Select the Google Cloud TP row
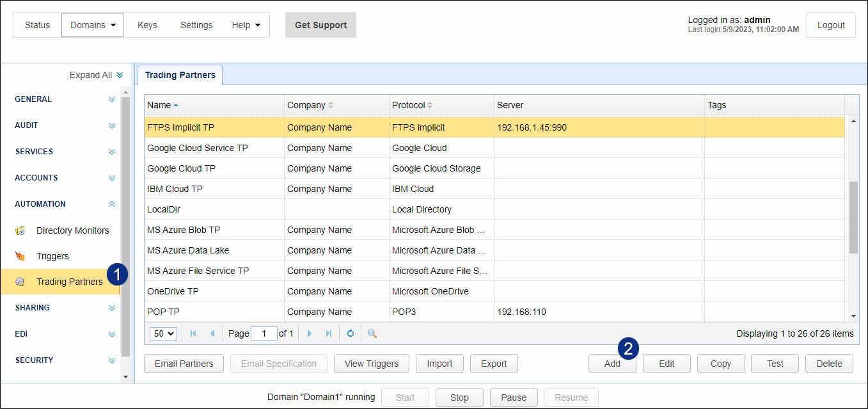 click(x=494, y=168)
